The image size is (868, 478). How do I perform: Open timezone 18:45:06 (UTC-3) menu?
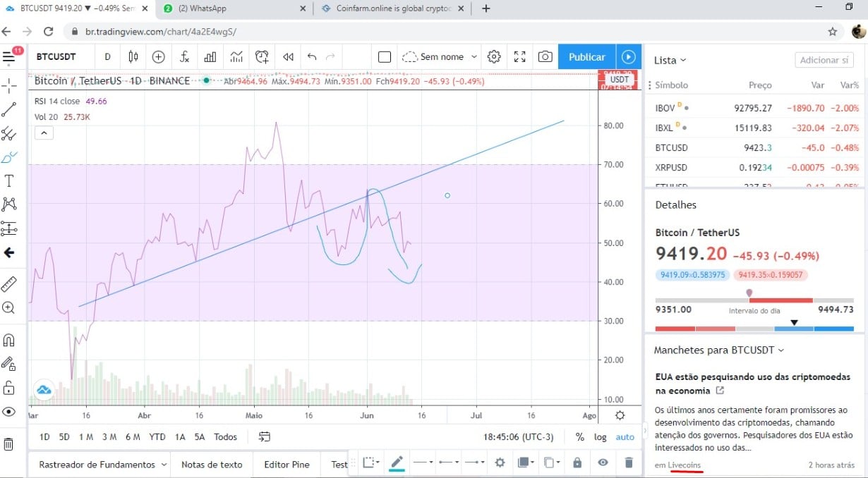pyautogui.click(x=519, y=437)
